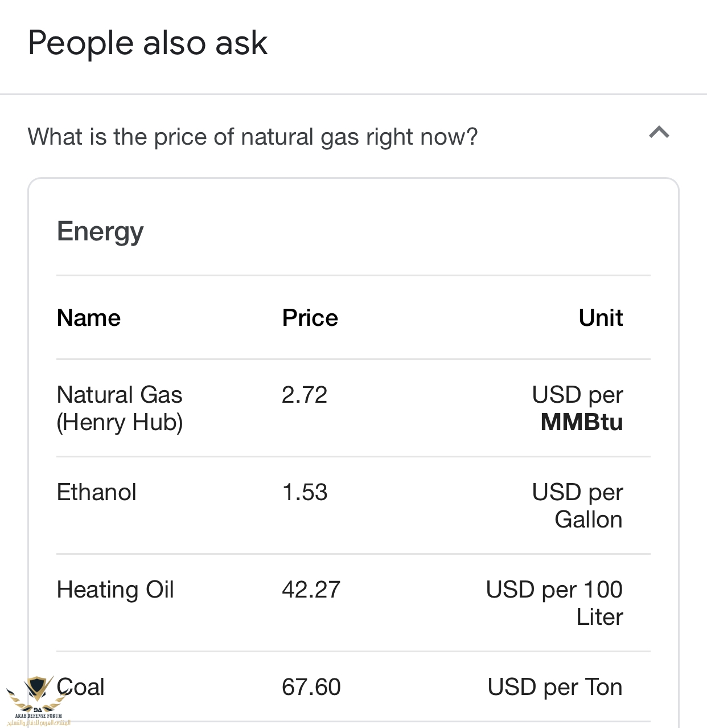This screenshot has height=728, width=707.
Task: Click the 1.53 ethanol price
Action: [305, 492]
